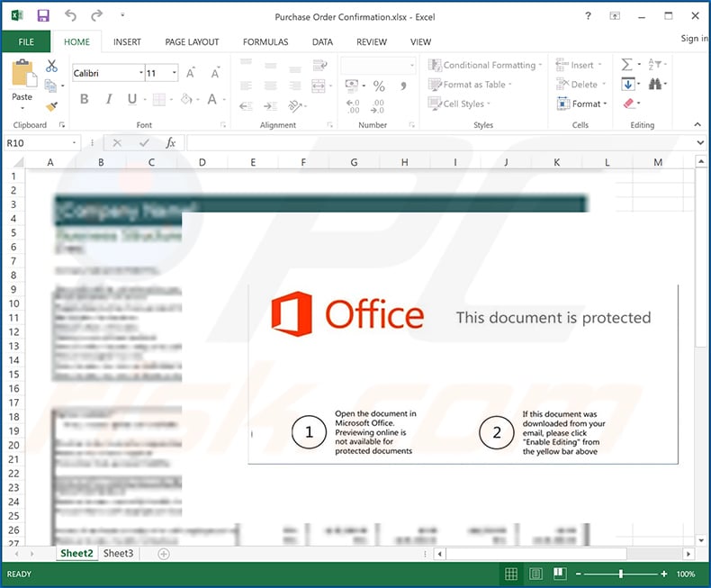Cut selection with the scissors icon
711x588 pixels.
51,67
